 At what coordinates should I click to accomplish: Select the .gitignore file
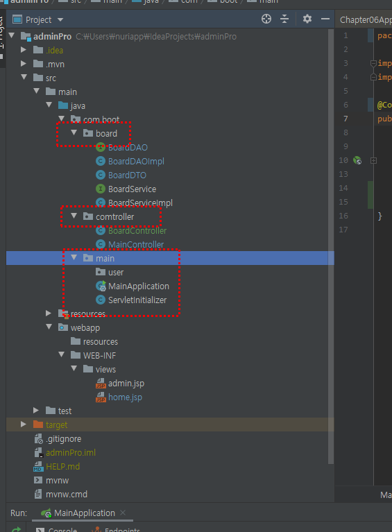63,439
